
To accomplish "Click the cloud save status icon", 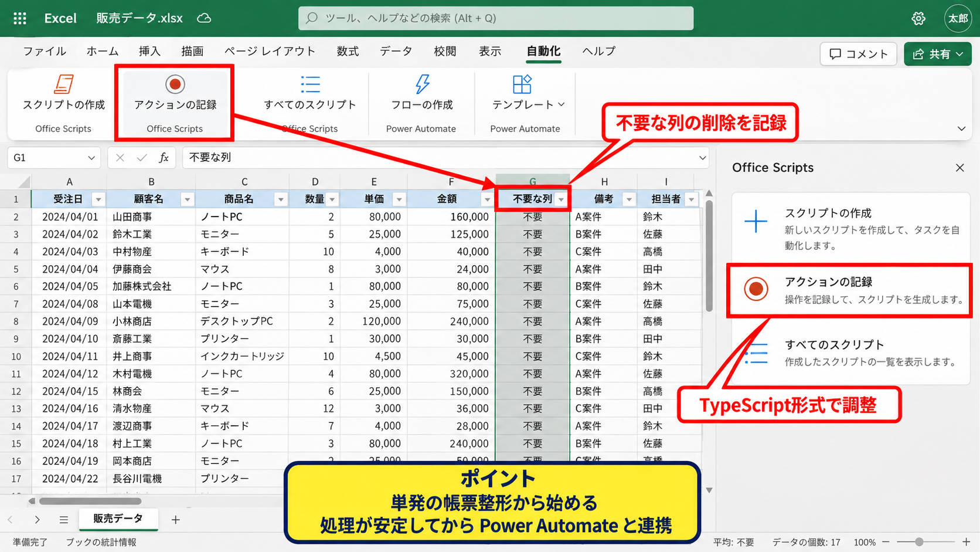I will [x=204, y=18].
